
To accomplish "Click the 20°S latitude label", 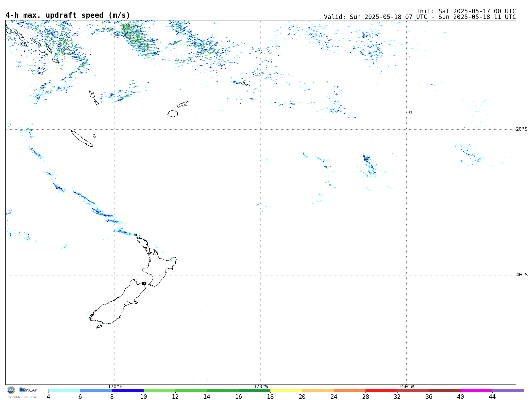I will (x=522, y=129).
